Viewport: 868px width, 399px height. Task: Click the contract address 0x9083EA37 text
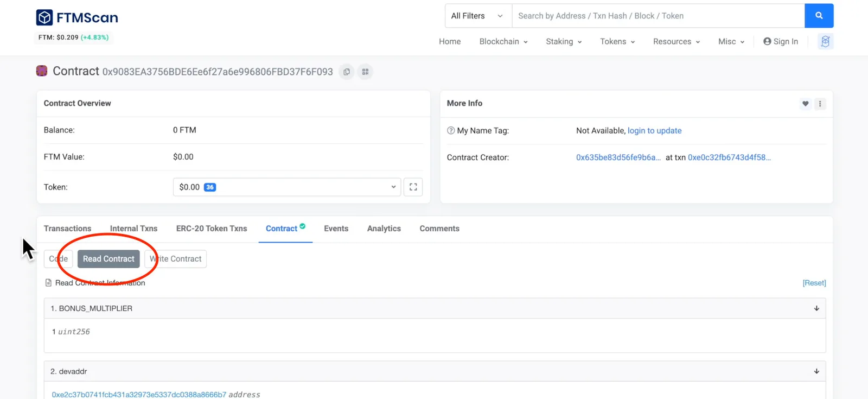point(218,72)
